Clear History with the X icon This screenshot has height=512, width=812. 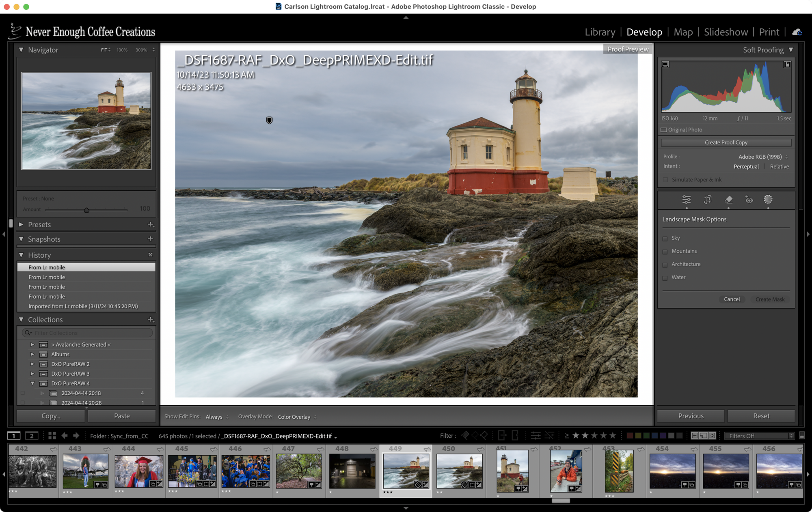point(151,255)
